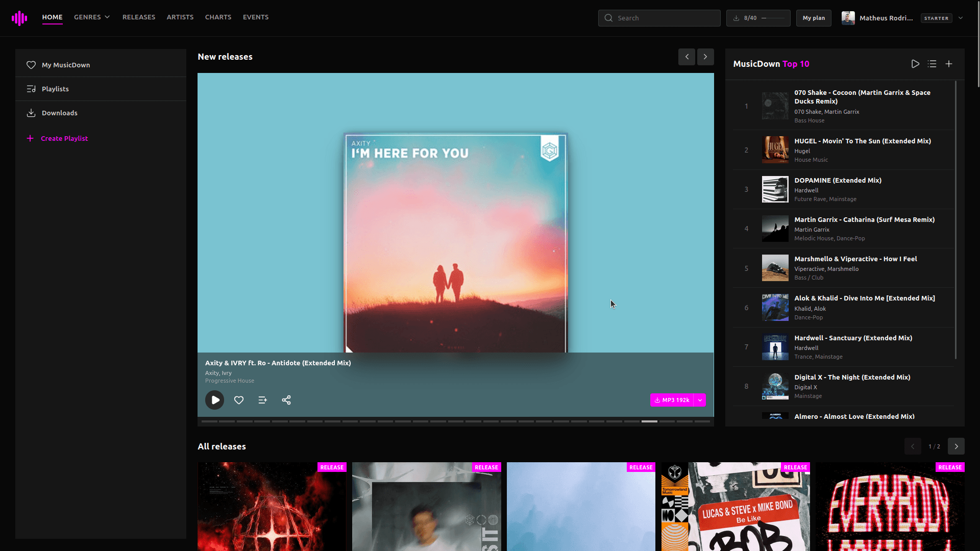
Task: Open the RELEASES navigation item
Action: click(x=139, y=17)
